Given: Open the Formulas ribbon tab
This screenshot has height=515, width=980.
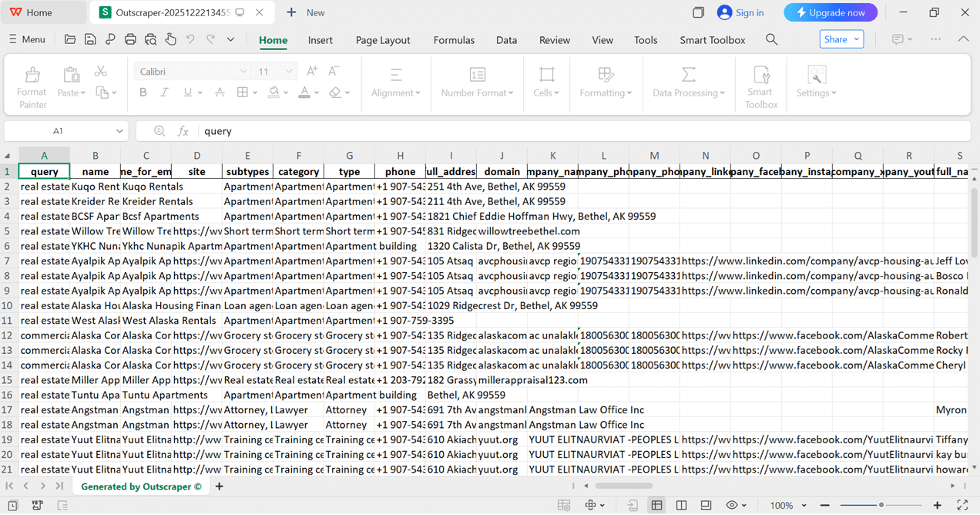Looking at the screenshot, I should pos(454,40).
